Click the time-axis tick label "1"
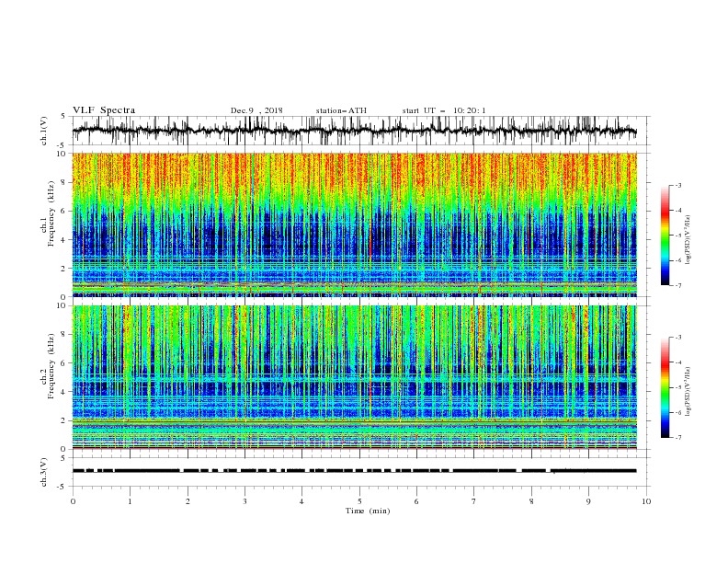Viewport: 728px width, 563px height. (x=130, y=501)
